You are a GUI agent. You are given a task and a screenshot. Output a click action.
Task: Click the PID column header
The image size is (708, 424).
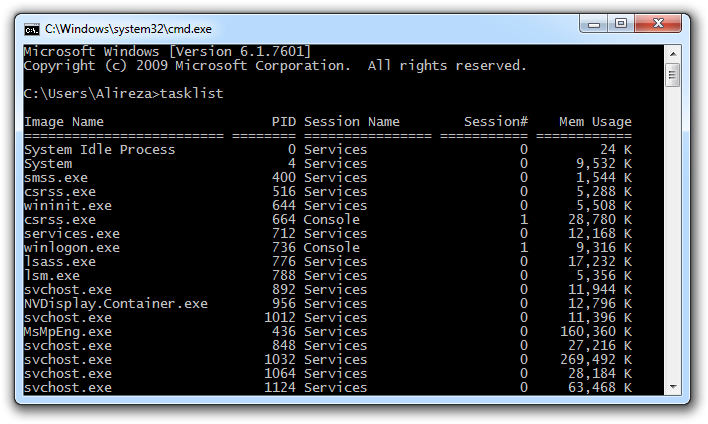(284, 121)
